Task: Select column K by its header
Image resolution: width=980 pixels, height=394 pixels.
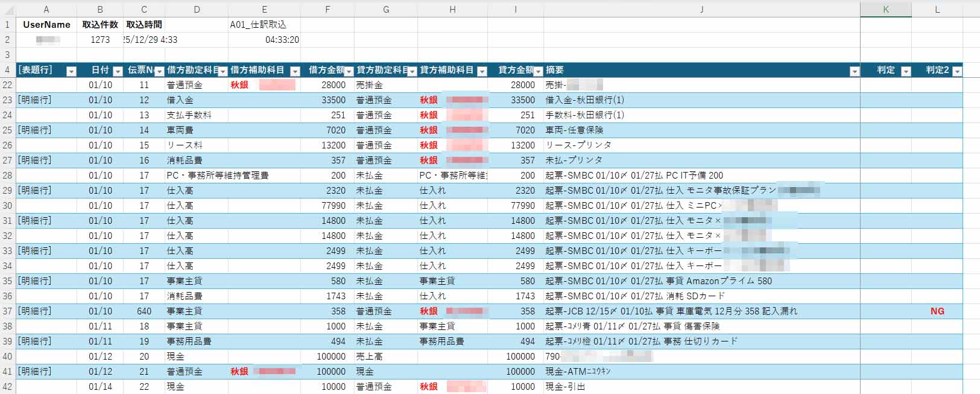Action: (x=885, y=10)
